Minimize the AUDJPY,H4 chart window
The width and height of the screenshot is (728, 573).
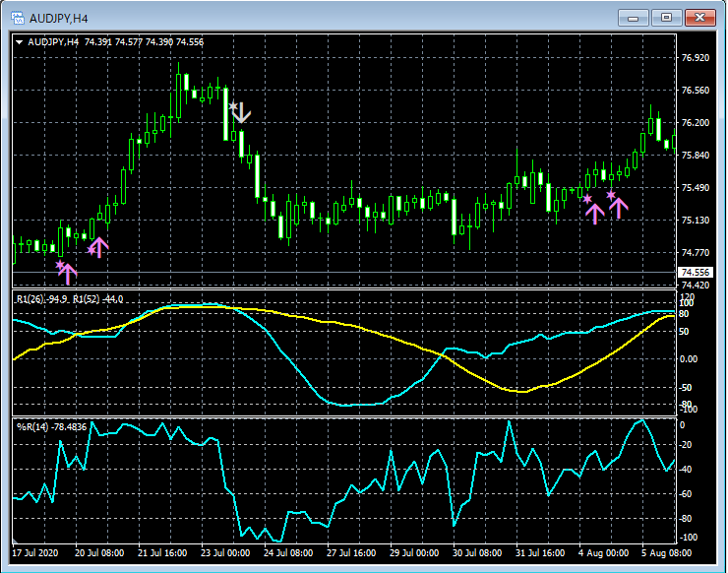tap(633, 18)
